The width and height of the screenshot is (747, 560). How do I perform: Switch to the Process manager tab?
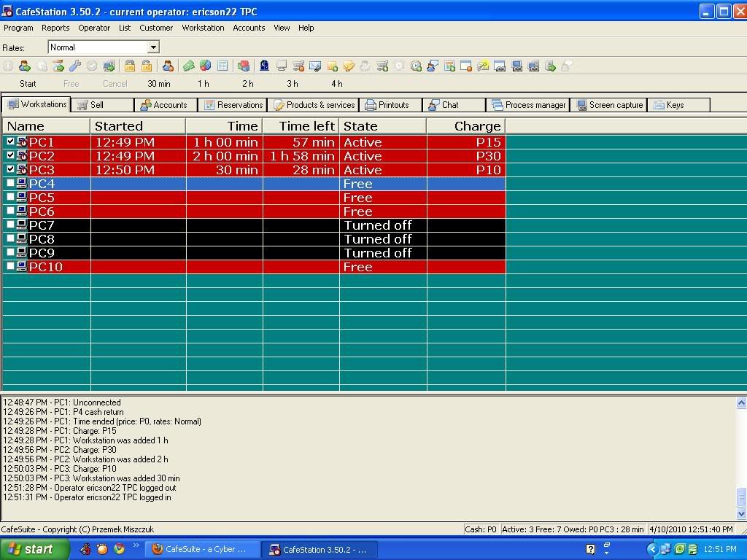528,105
